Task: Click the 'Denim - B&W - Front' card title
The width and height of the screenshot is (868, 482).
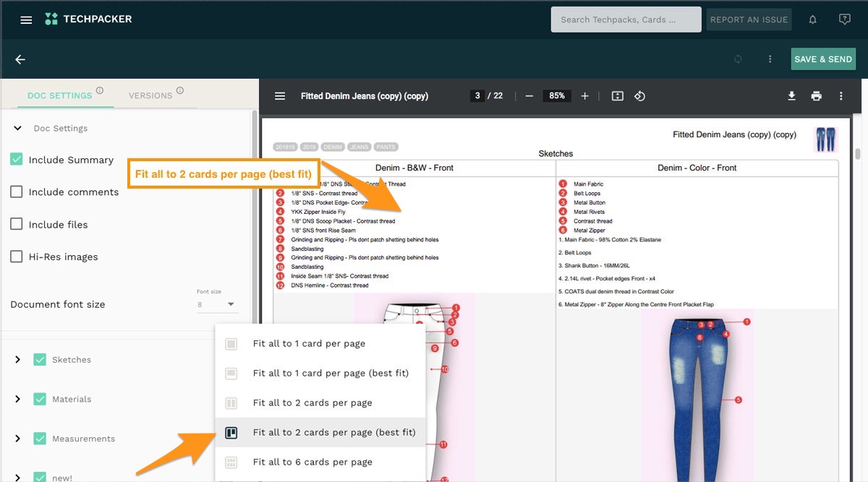Action: pyautogui.click(x=414, y=168)
